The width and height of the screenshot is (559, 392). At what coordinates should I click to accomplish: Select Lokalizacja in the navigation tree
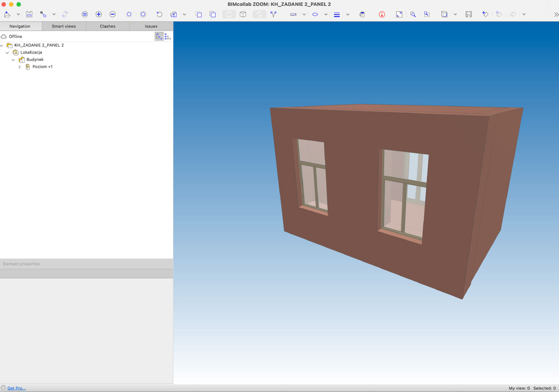pos(31,52)
